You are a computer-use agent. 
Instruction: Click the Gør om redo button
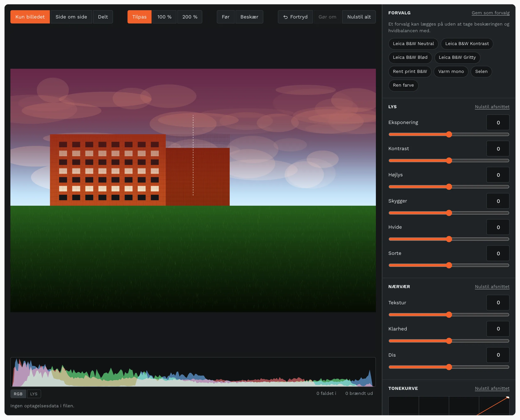pyautogui.click(x=327, y=17)
